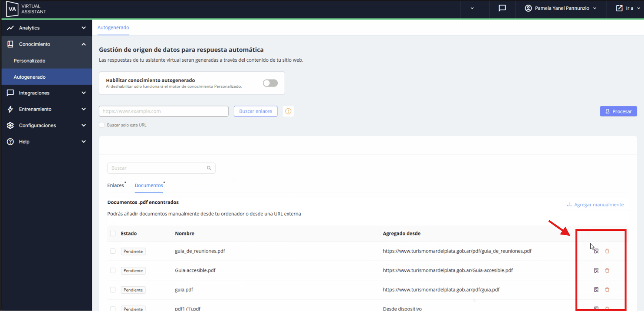Click the Configuraciones gear icon

coord(11,125)
